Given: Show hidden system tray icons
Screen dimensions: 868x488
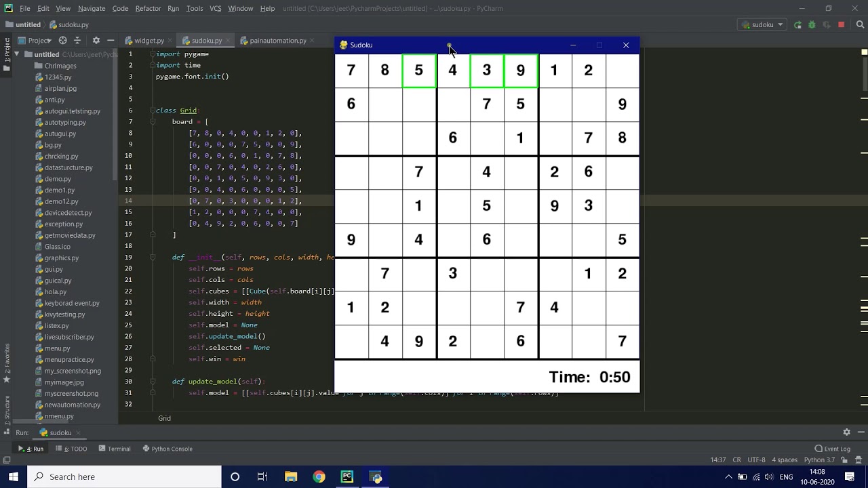Looking at the screenshot, I should tap(729, 476).
